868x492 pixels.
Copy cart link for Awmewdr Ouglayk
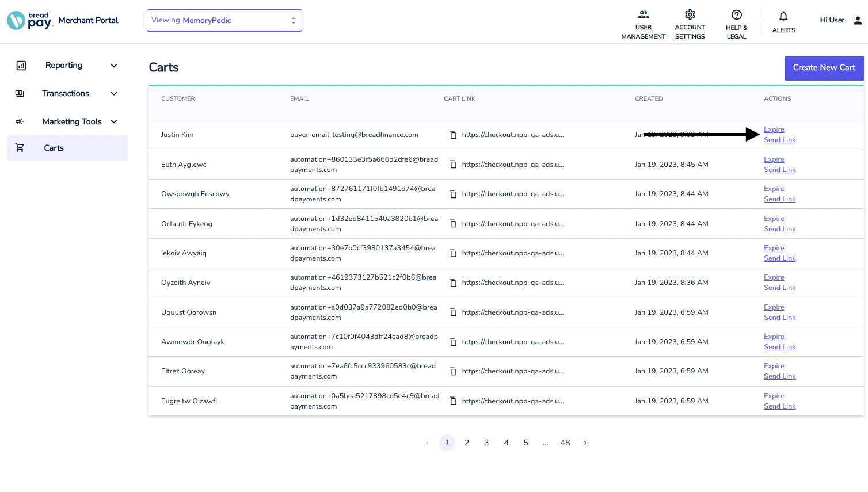click(x=453, y=342)
